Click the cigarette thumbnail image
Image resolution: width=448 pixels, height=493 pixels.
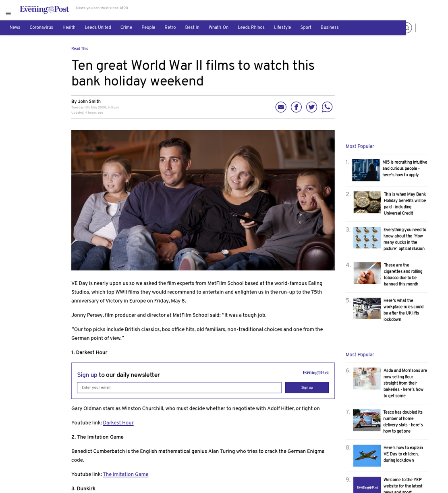click(x=367, y=273)
